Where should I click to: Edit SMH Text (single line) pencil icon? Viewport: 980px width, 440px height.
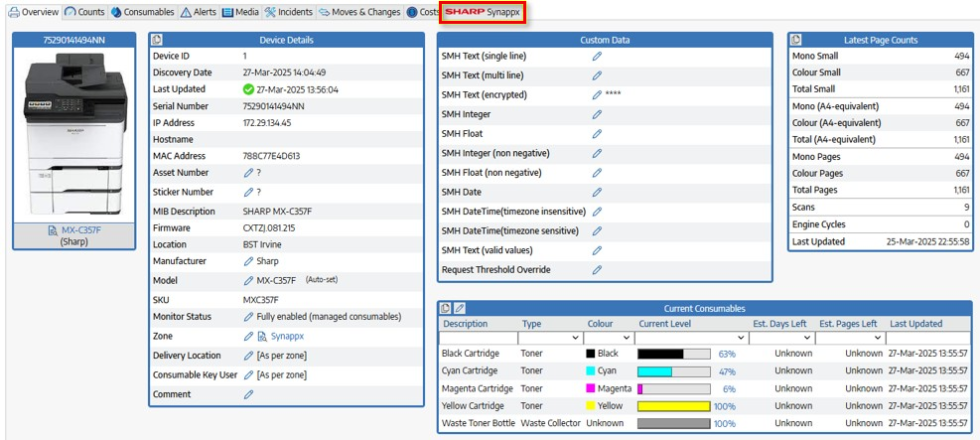pos(597,57)
